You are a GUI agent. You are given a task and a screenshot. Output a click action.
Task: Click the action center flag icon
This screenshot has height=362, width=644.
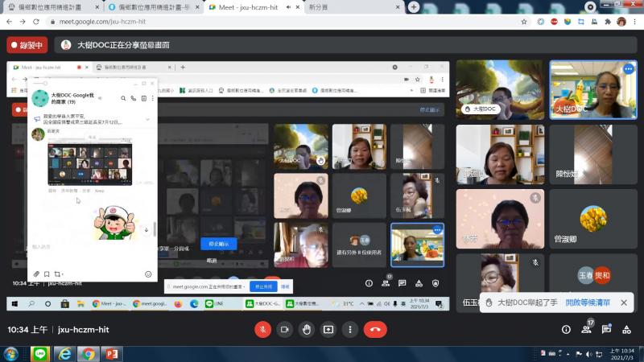pos(579,354)
